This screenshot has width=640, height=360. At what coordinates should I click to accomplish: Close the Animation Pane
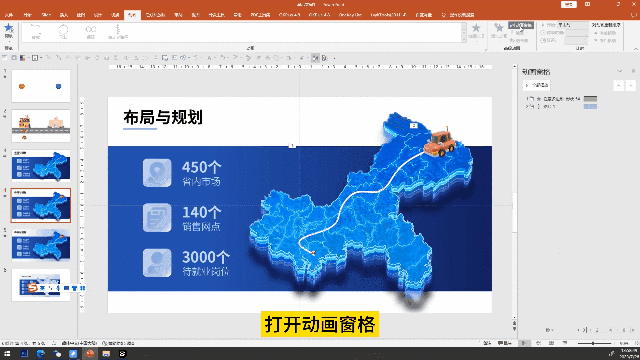pos(633,71)
